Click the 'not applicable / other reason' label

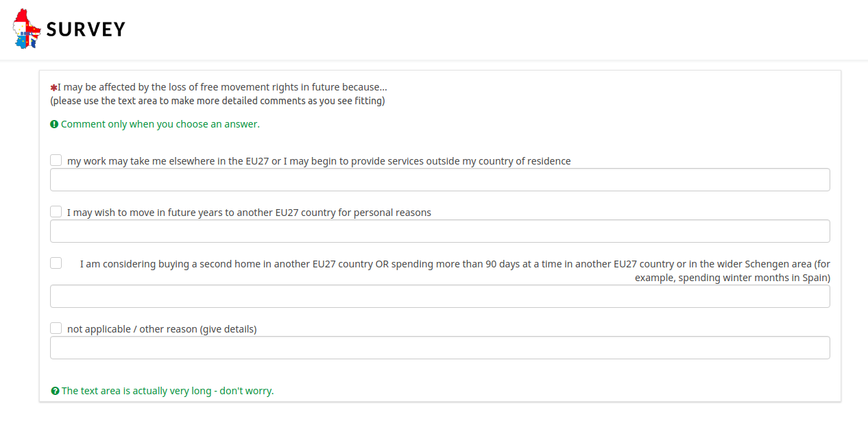coord(162,329)
